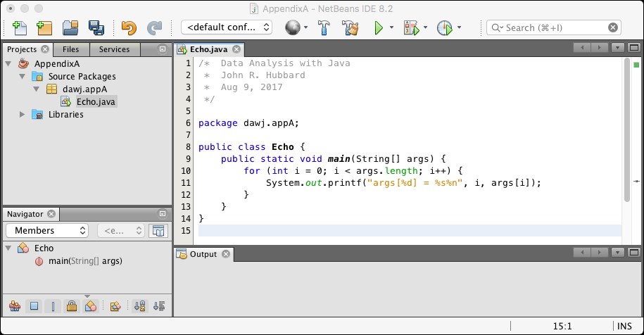This screenshot has height=335, width=644.
Task: Click the editor's vertical scrollbar
Action: pyautogui.click(x=626, y=127)
